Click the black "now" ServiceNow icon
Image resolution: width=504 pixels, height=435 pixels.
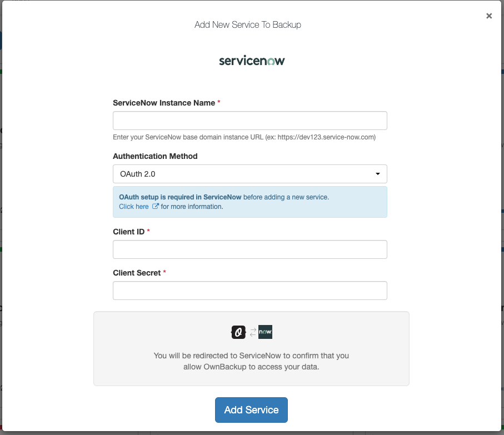265,332
